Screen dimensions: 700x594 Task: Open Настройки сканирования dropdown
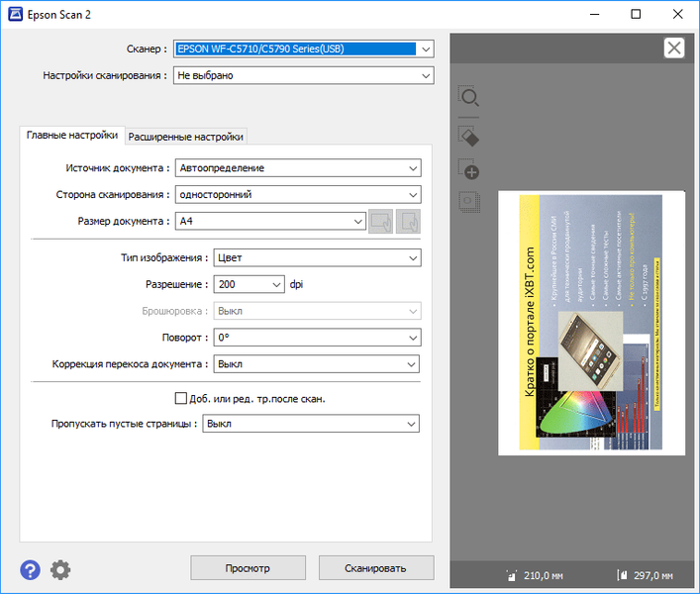304,75
